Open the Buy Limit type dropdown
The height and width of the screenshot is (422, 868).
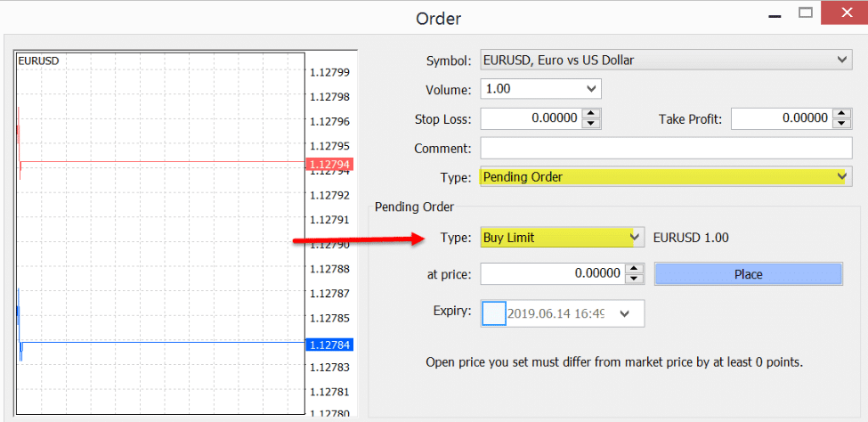(x=562, y=238)
